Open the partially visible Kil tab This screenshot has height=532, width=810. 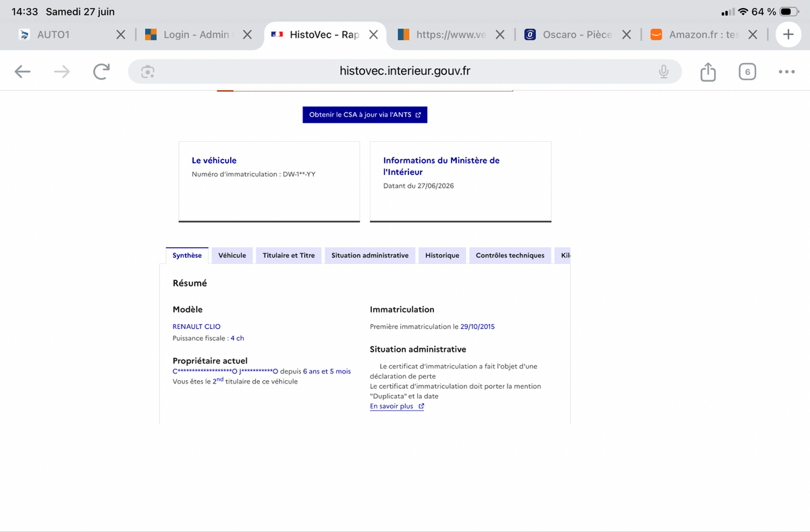[x=562, y=255]
